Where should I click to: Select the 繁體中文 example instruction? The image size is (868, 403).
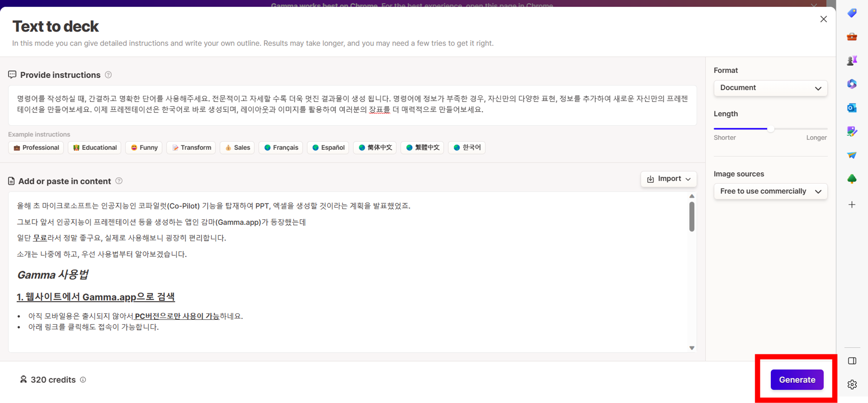tap(422, 148)
